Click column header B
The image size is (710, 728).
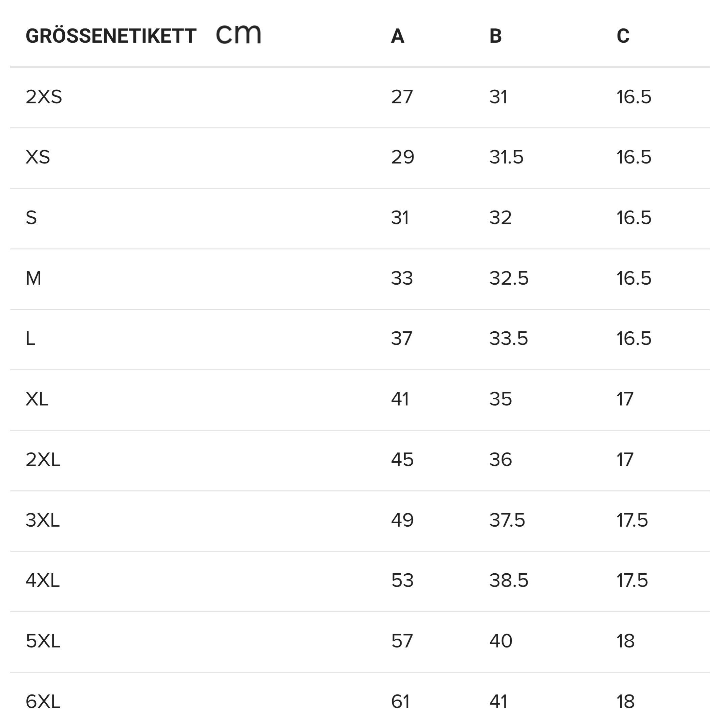(x=495, y=36)
